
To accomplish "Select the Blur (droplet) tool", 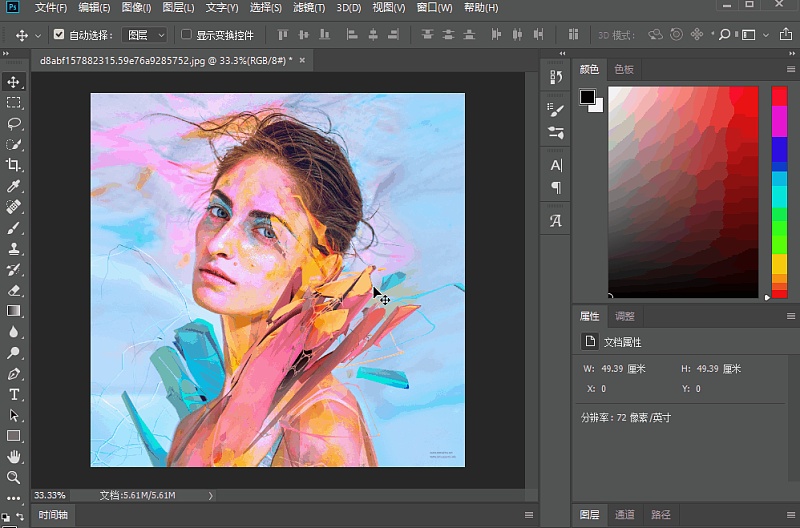I will click(14, 332).
